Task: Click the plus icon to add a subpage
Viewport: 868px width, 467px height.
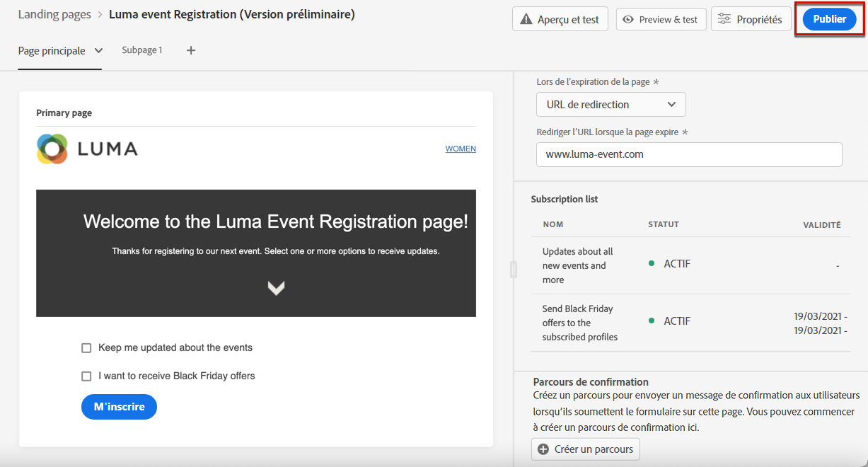Action: pos(191,50)
